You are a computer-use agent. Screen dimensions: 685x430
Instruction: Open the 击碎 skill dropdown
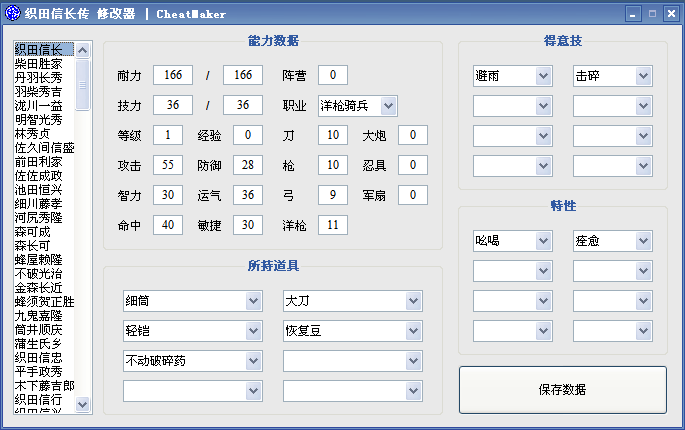tap(612, 76)
